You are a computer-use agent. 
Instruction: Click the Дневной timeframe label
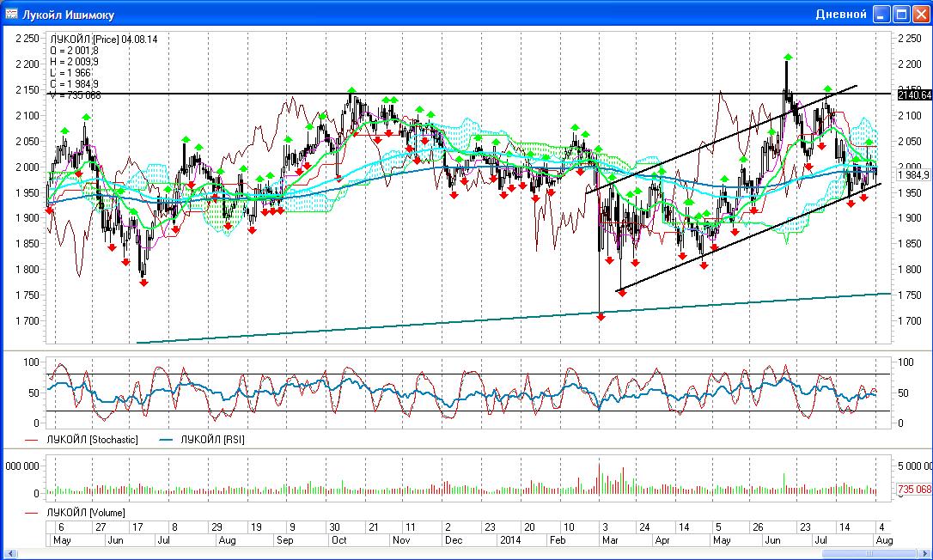pos(841,15)
